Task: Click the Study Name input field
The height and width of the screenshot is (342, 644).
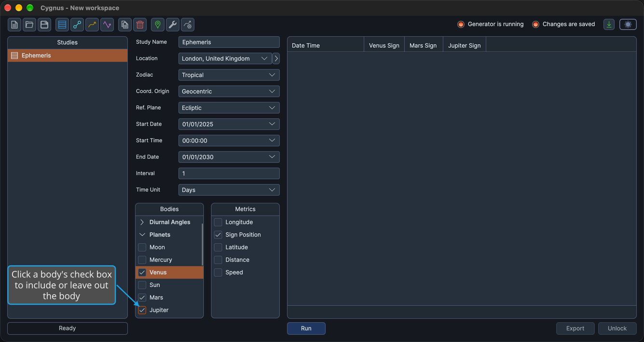Action: pyautogui.click(x=229, y=42)
